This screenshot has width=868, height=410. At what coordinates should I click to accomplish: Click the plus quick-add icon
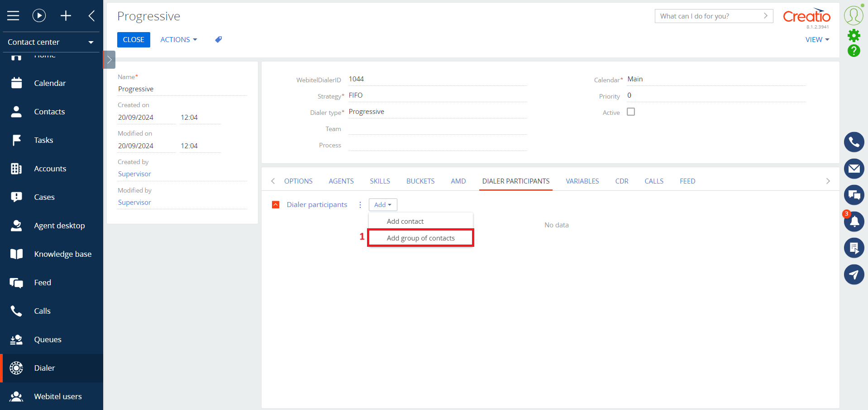point(66,16)
